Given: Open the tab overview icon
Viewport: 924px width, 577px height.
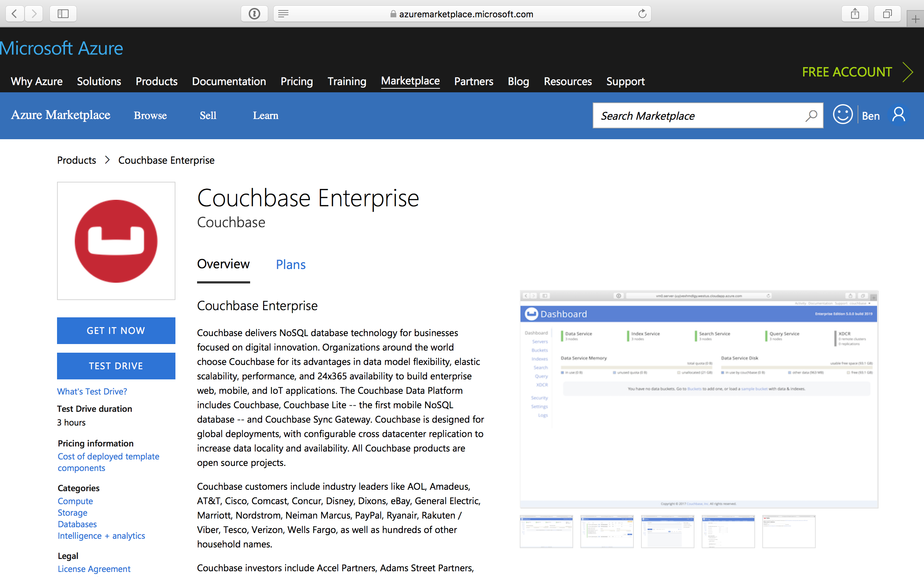Looking at the screenshot, I should coord(887,14).
